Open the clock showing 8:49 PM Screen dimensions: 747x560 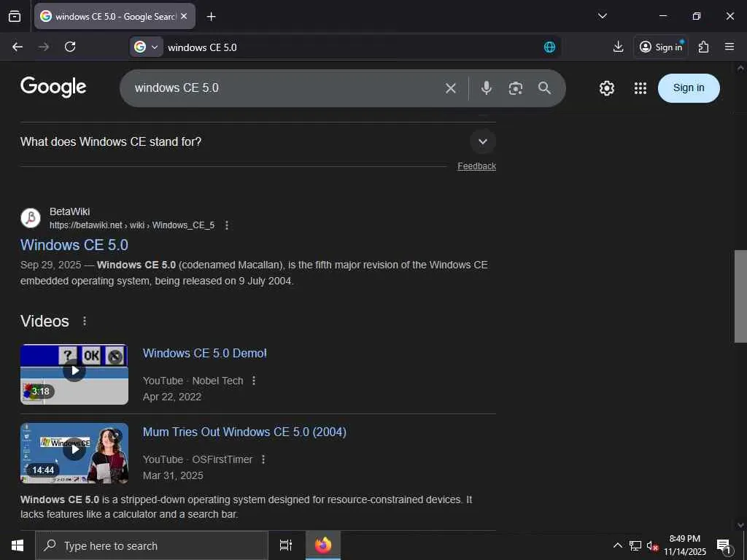[x=685, y=545]
